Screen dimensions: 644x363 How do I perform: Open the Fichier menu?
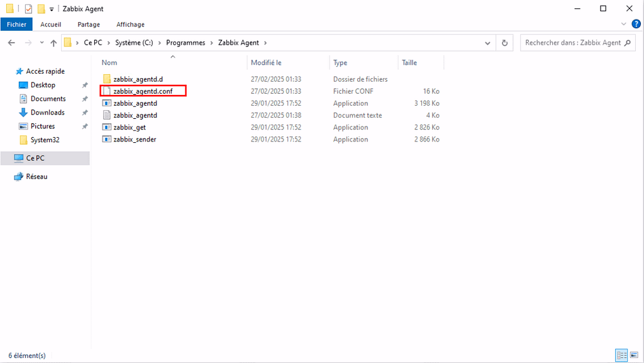point(16,24)
